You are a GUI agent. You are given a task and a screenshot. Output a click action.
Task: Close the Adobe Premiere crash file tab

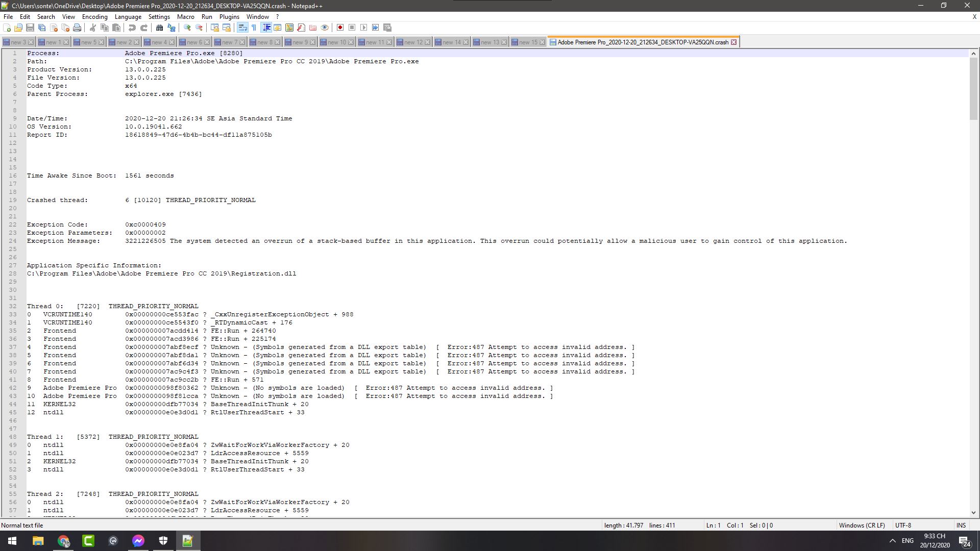point(734,42)
